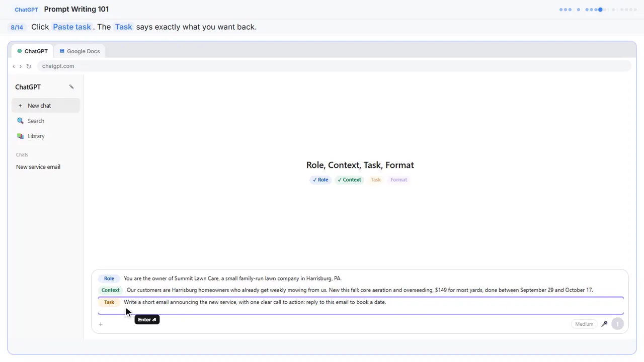
Task: Click the black Enter button
Action: pos(147,320)
